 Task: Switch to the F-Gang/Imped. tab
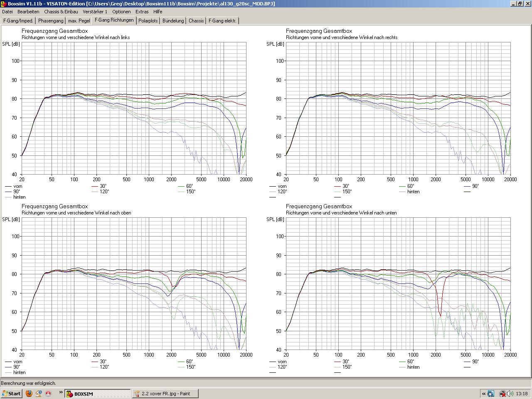[18, 21]
